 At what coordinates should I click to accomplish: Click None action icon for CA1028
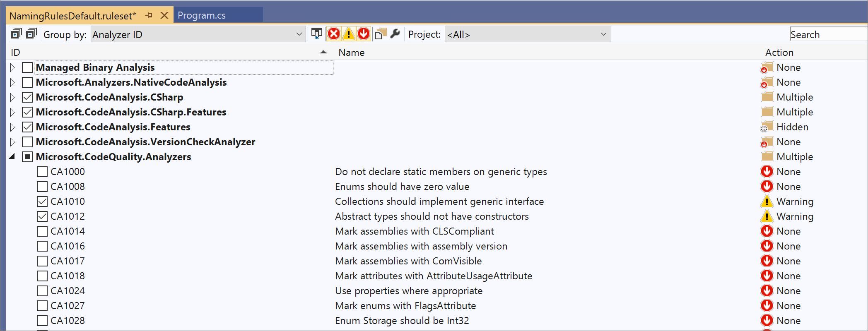[767, 321]
